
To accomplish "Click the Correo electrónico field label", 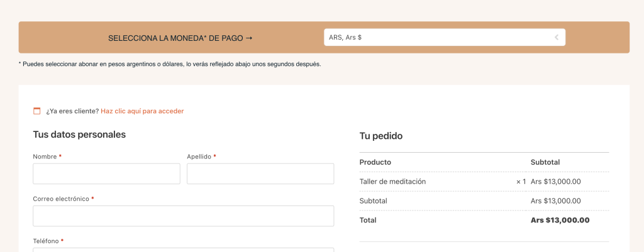I will (61, 199).
